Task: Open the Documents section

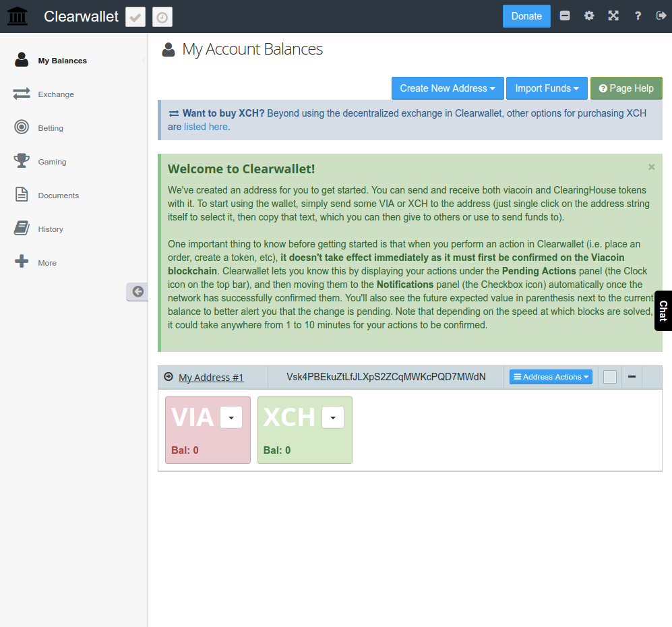Action: 59,196
